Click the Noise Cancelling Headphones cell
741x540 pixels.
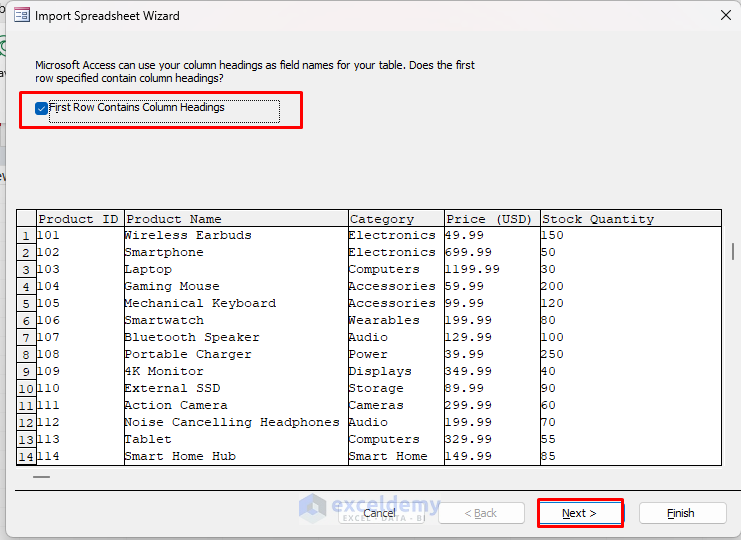pyautogui.click(x=236, y=422)
